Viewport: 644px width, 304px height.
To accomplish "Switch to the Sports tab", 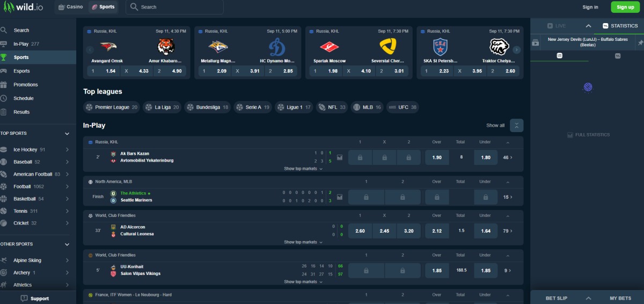I will (x=103, y=7).
